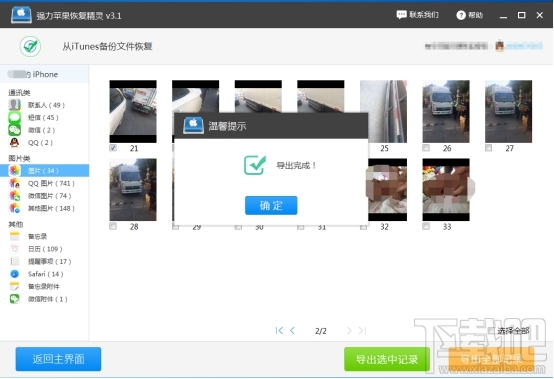554x379 pixels.
Task: Select QQ (2) penguin icon
Action: point(14,142)
